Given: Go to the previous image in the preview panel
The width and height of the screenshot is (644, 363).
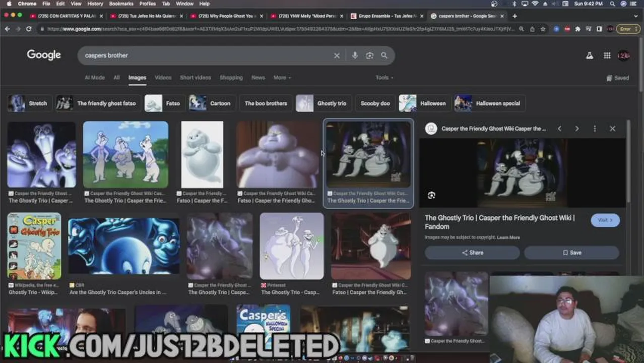Looking at the screenshot, I should point(559,129).
